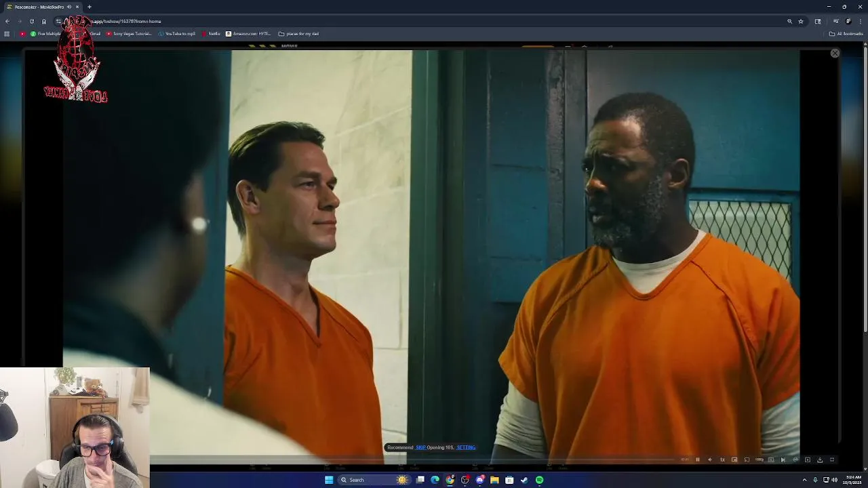
Task: Mute the video player volume icon
Action: click(x=710, y=460)
